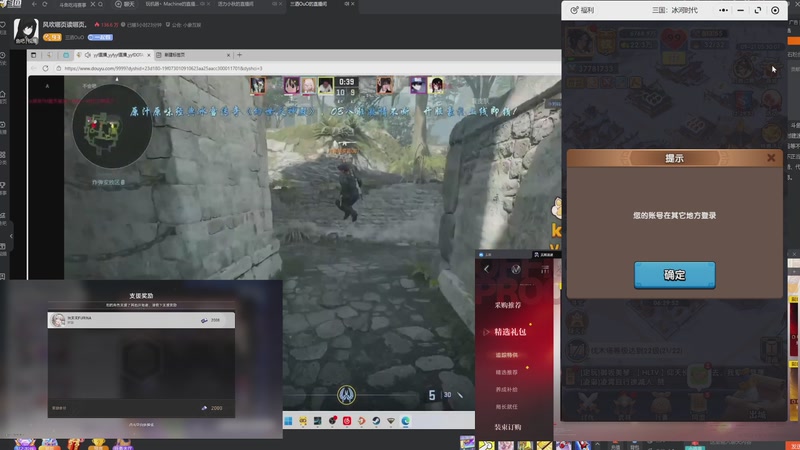Clear the Douyu search box with its X
The width and height of the screenshot is (800, 450).
point(92,4)
